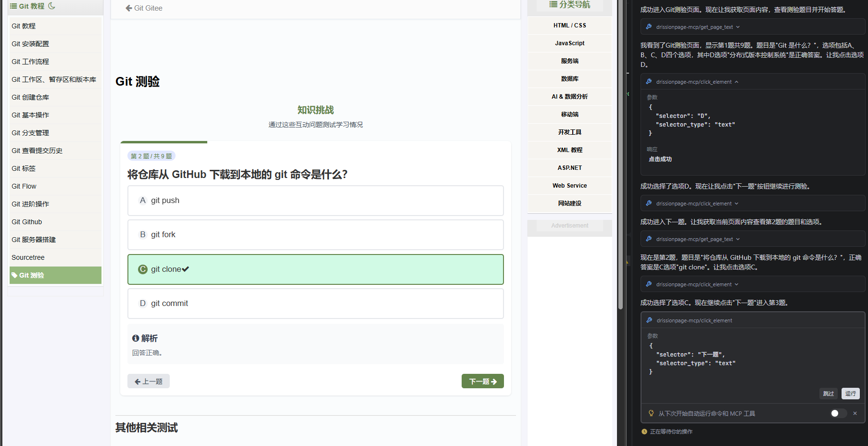Screen dimensions: 868x446
Task: Open Git 创建仓库 sidebar item
Action: point(55,97)
